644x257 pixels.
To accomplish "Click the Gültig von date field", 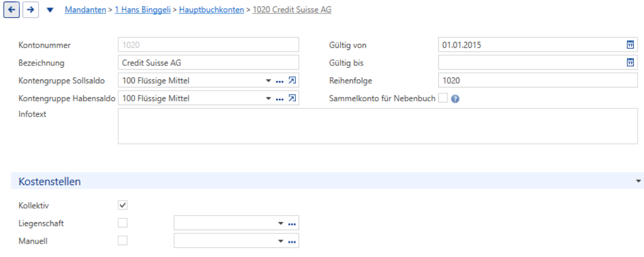I will [x=538, y=45].
